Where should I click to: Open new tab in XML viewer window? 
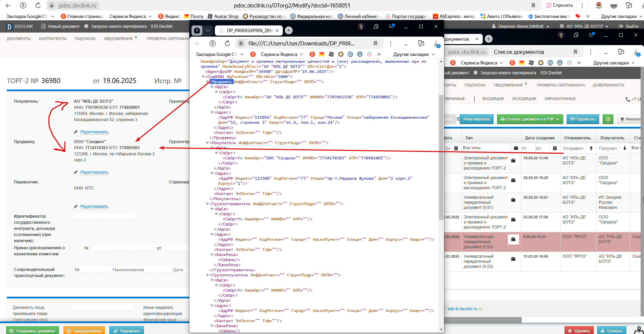point(289,31)
